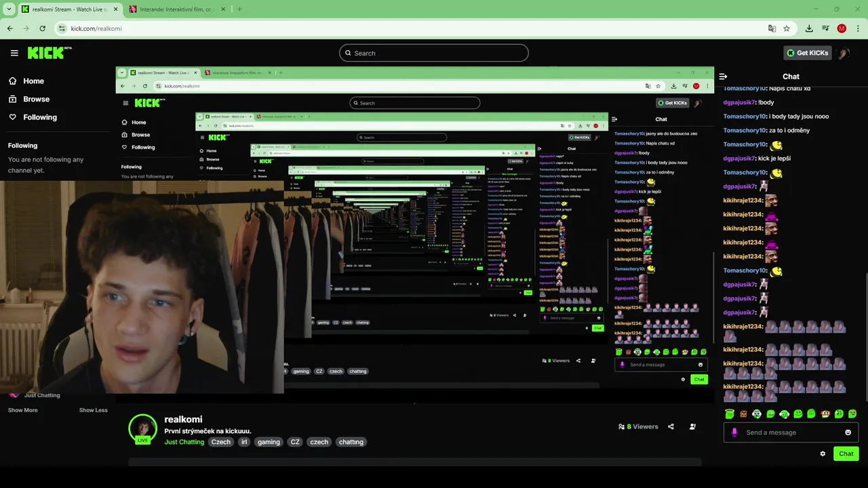Image resolution: width=868 pixels, height=488 pixels.
Task: Click the stream video player
Action: (414, 235)
